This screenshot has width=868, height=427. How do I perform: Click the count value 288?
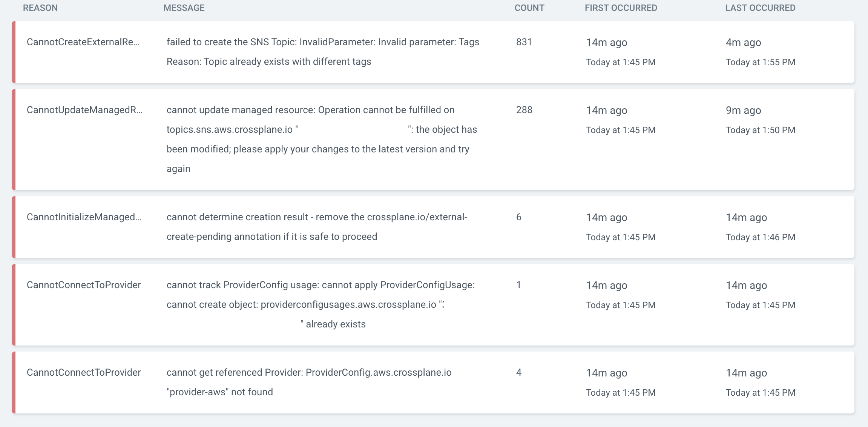524,110
